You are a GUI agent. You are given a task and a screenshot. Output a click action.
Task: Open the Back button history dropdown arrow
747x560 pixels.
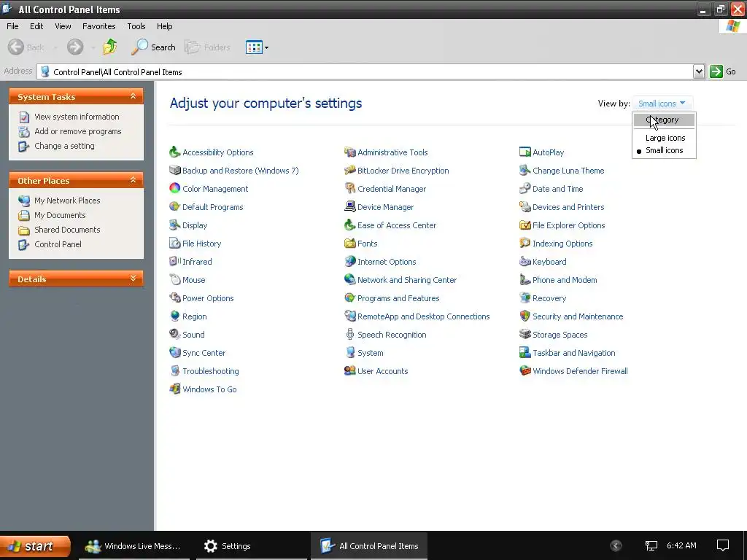pyautogui.click(x=55, y=47)
